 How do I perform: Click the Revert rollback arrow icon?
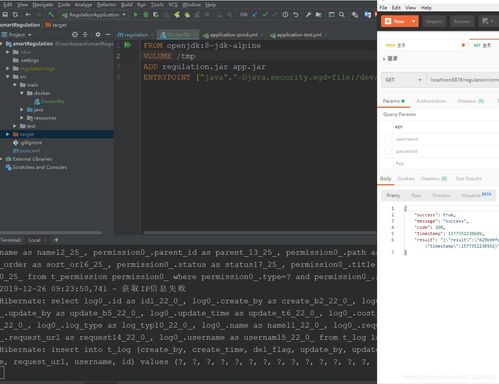click(x=296, y=15)
